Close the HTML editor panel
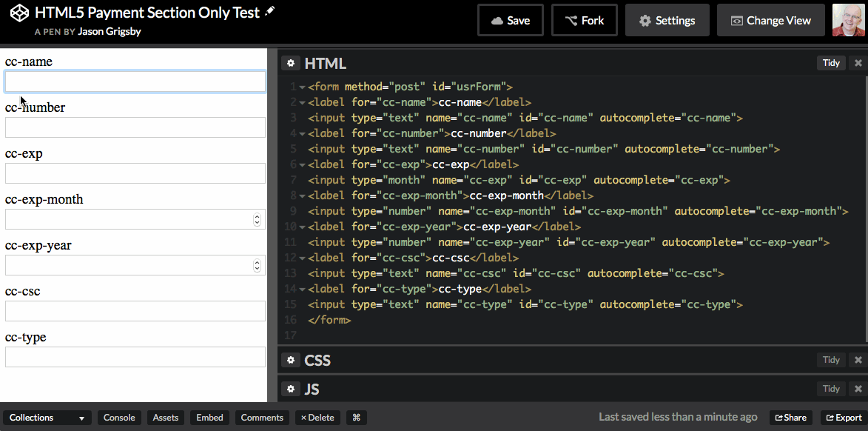868x431 pixels. coord(858,63)
